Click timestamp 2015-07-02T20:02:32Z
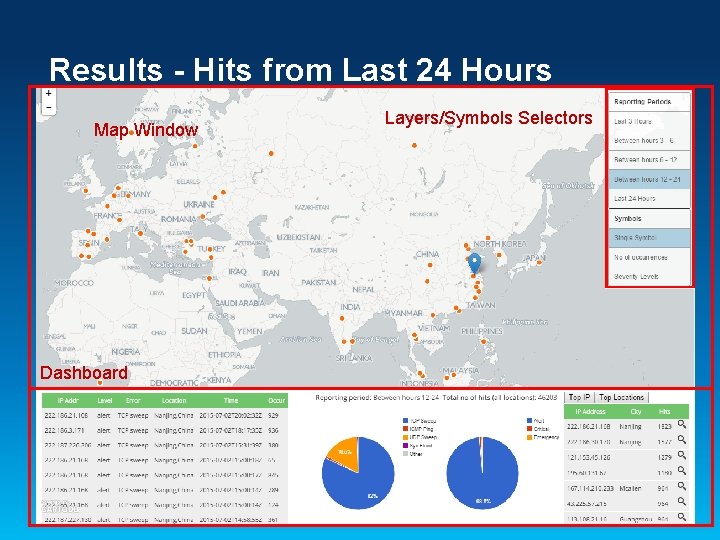This screenshot has width=720, height=540. click(231, 415)
